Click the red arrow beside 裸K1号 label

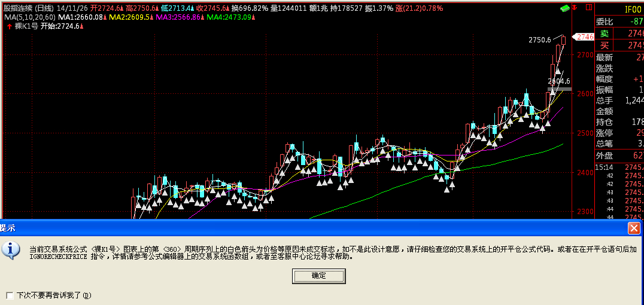point(9,26)
